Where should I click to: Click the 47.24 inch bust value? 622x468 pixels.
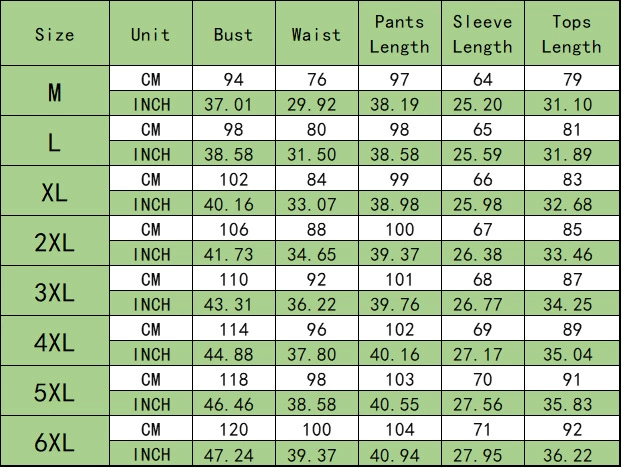click(233, 454)
